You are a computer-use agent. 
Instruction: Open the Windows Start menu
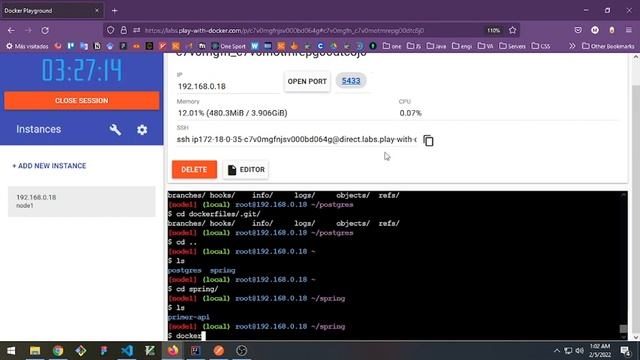click(x=11, y=351)
